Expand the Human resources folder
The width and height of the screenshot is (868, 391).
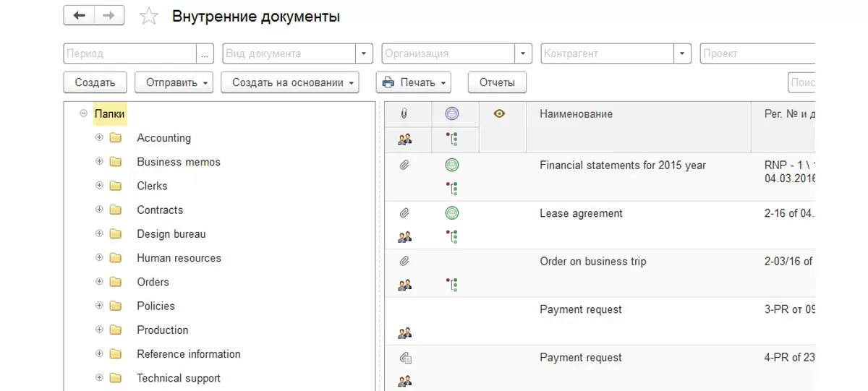[99, 257]
